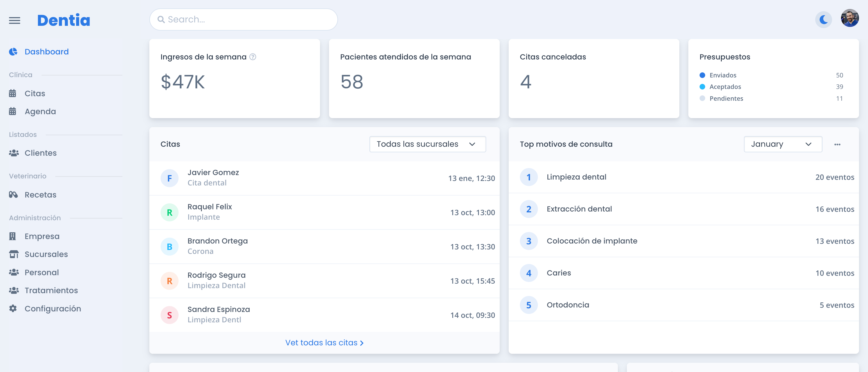Screen dimensions: 868x372
Task: Open the Dashboard menu item
Action: pyautogui.click(x=47, y=52)
